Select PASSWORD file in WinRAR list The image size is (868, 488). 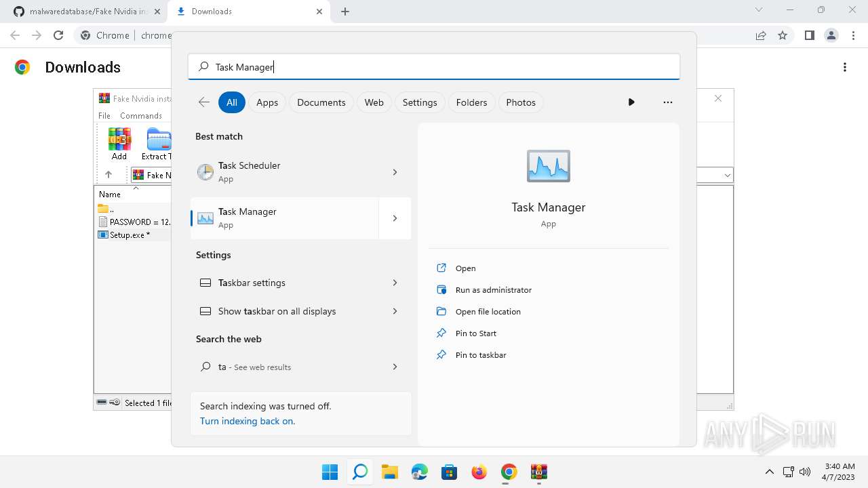pyautogui.click(x=134, y=222)
